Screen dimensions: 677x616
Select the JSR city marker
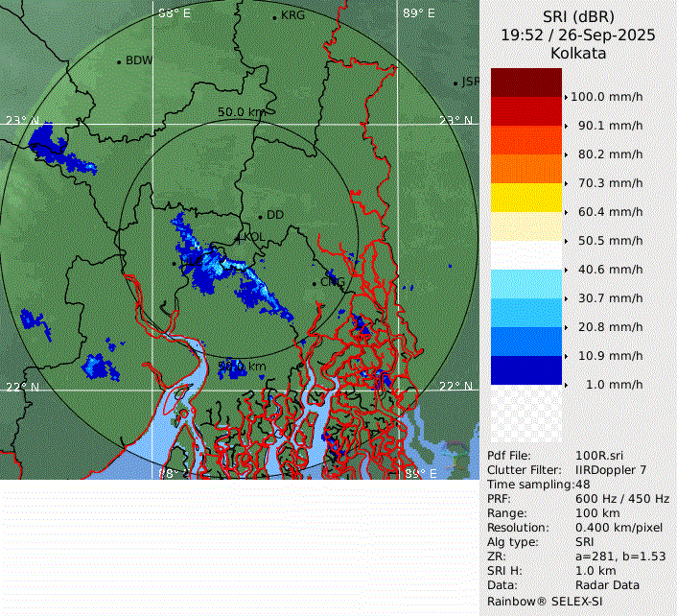(456, 83)
